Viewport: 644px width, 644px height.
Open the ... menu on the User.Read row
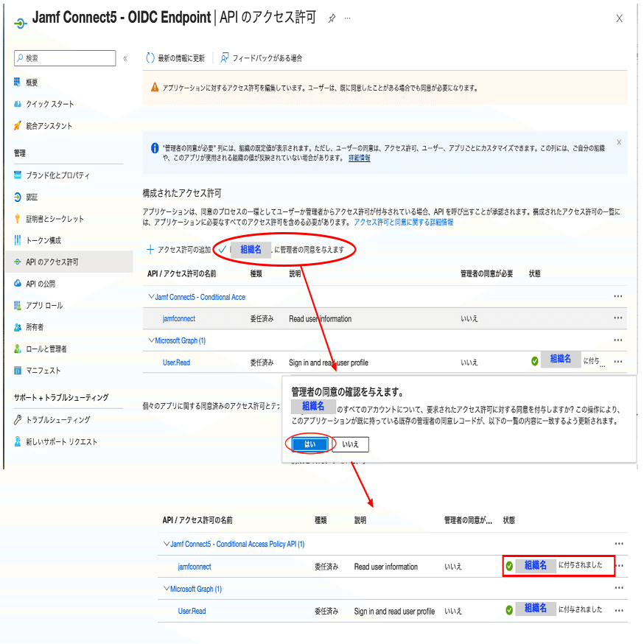(617, 360)
